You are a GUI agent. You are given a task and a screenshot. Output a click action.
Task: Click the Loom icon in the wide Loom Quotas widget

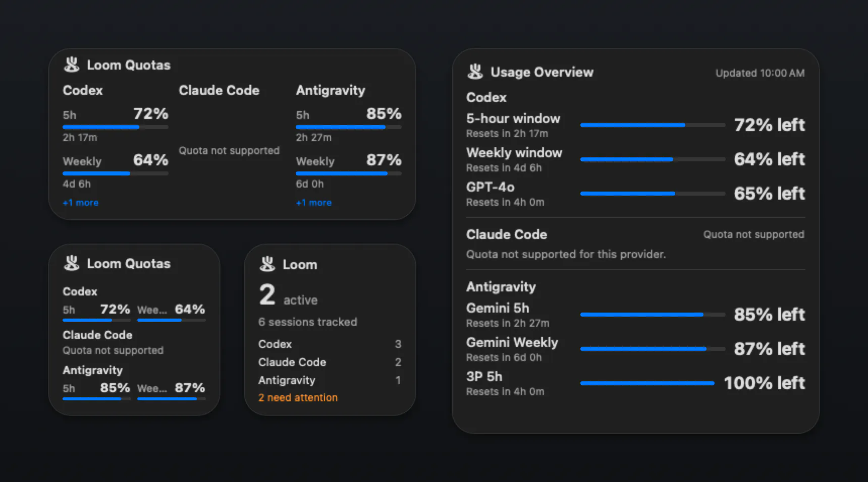coord(72,65)
